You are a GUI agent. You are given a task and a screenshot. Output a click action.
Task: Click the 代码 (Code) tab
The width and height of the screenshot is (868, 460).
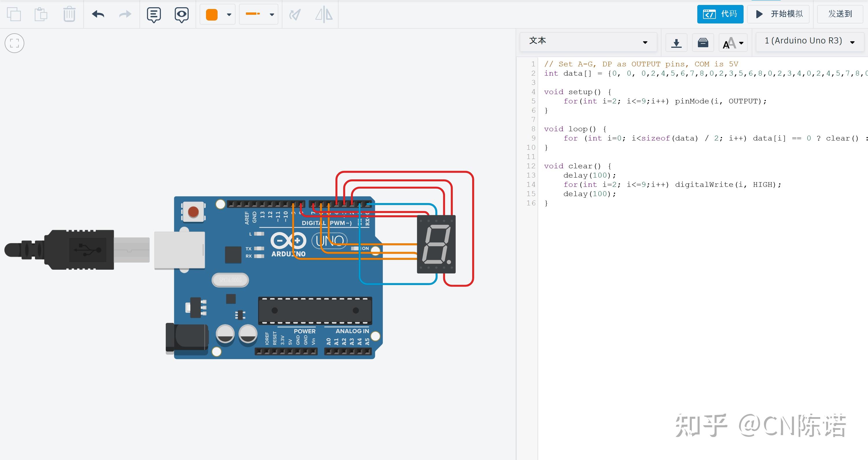click(x=720, y=14)
